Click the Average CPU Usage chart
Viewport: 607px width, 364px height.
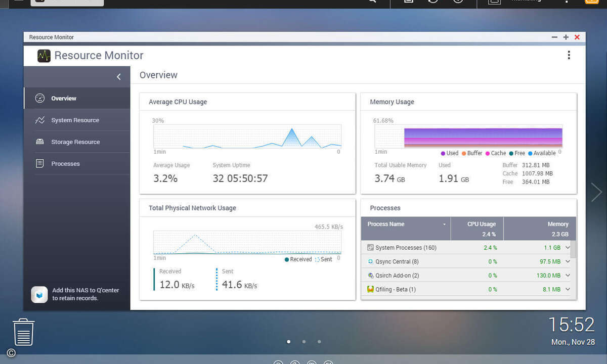247,136
